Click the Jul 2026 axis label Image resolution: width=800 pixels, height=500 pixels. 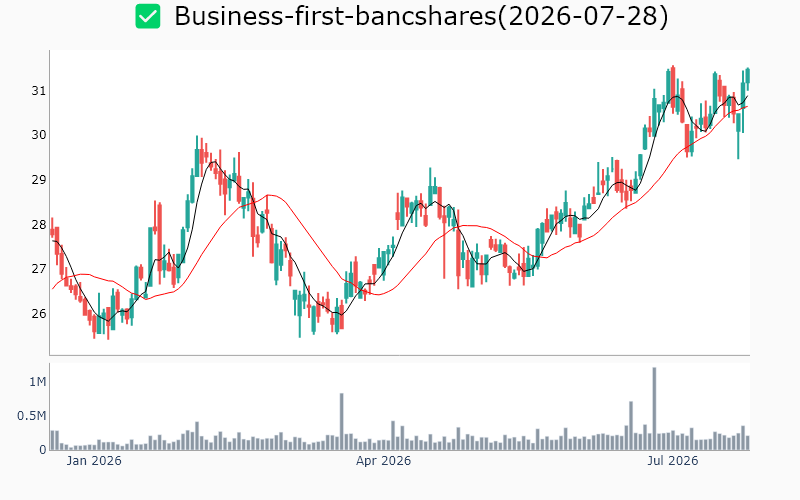tap(672, 461)
